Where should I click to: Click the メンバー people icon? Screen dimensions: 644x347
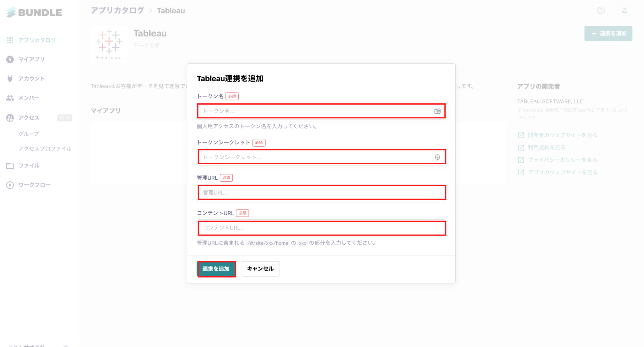pos(10,98)
